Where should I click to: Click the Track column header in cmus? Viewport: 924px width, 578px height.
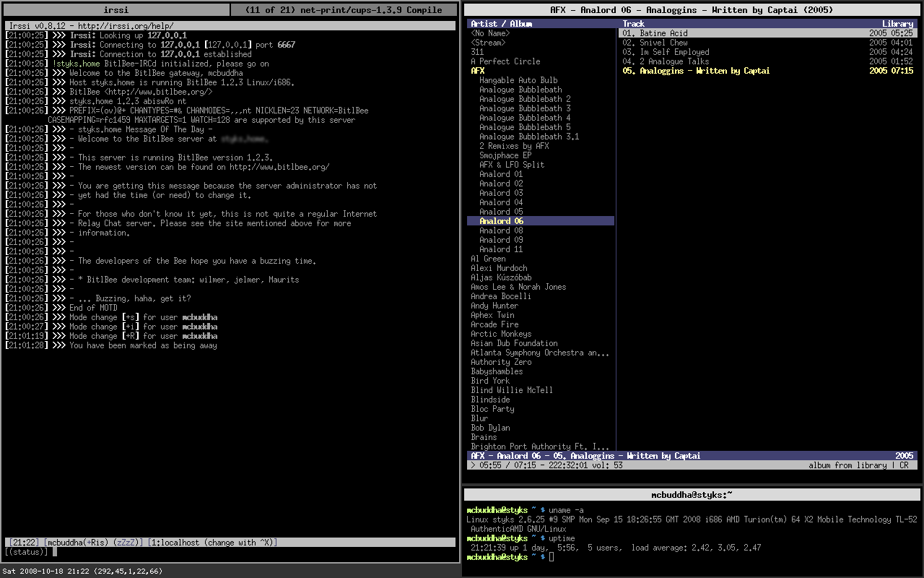pos(634,24)
